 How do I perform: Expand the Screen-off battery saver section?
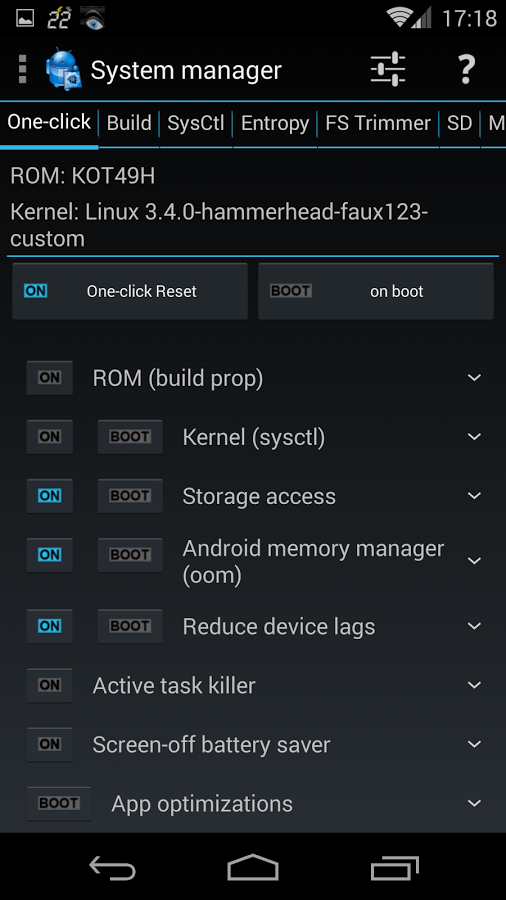pos(474,744)
